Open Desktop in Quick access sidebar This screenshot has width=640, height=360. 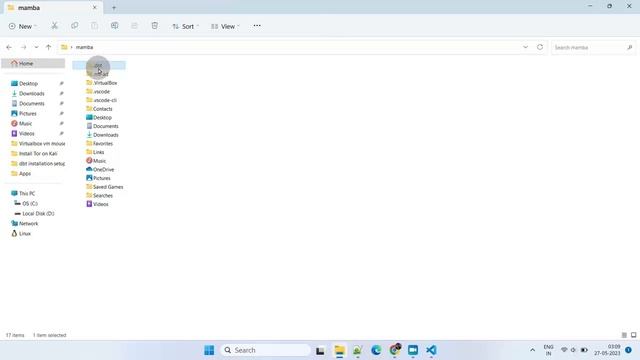click(x=29, y=83)
